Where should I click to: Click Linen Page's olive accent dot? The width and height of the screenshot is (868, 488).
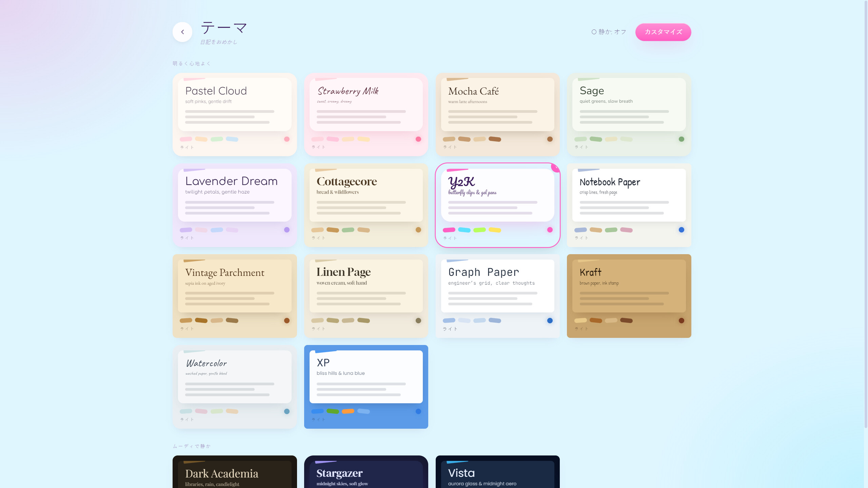pos(418,321)
